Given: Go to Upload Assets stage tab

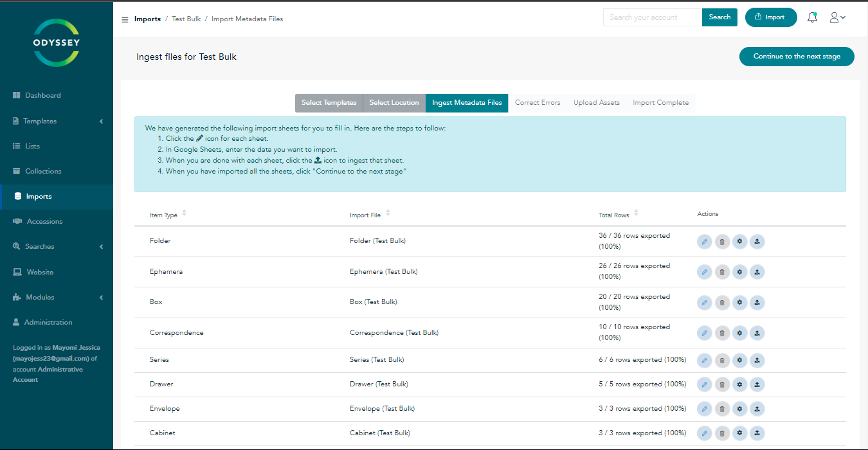Looking at the screenshot, I should [597, 103].
